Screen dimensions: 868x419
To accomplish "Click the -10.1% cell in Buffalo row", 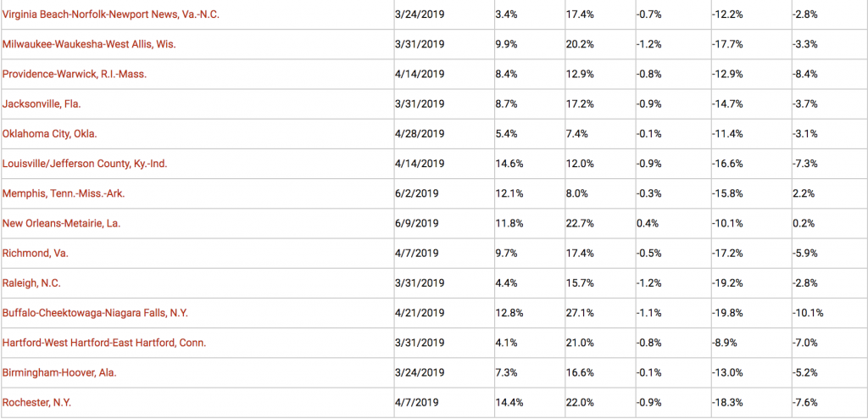I will click(806, 313).
